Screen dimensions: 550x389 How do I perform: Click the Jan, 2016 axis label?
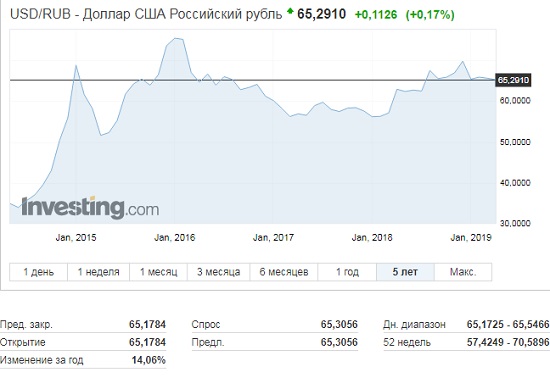(x=174, y=237)
